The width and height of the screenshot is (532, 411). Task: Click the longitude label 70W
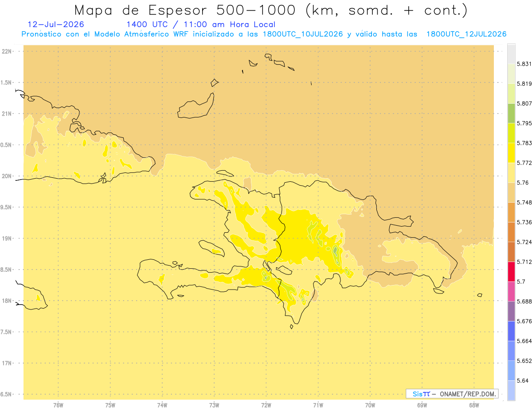coord(370,406)
